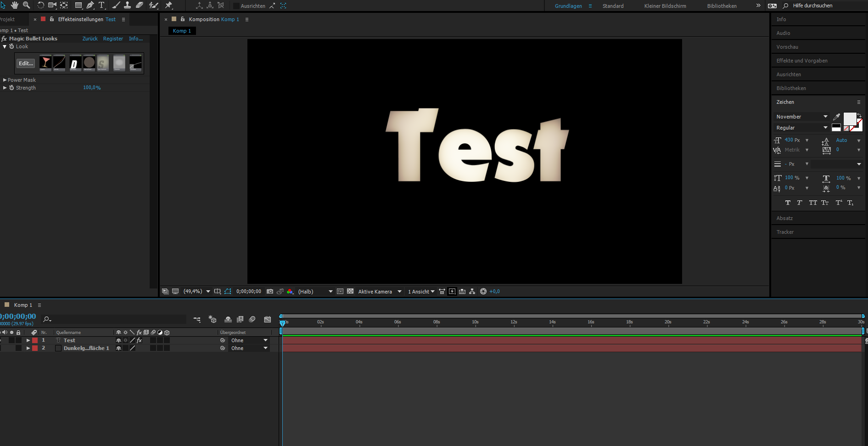Click the Zurück reset link

90,39
